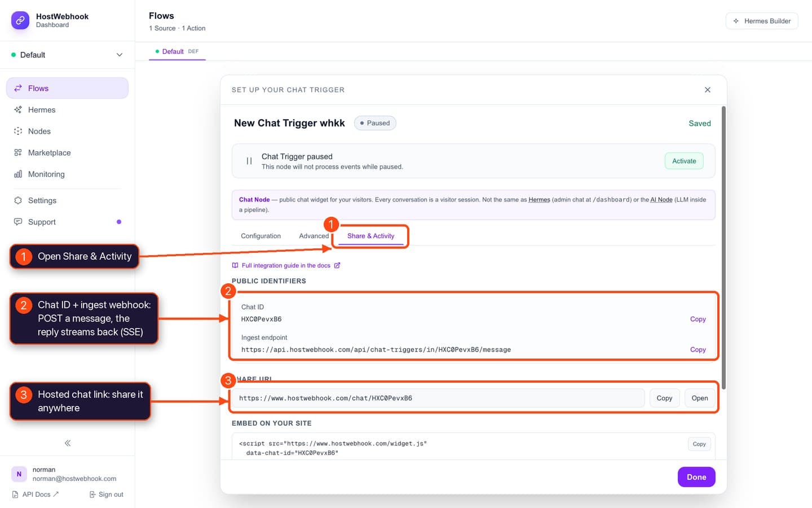Click the Flows arrows icon in sidebar
This screenshot has height=508, width=812.
pyautogui.click(x=18, y=88)
